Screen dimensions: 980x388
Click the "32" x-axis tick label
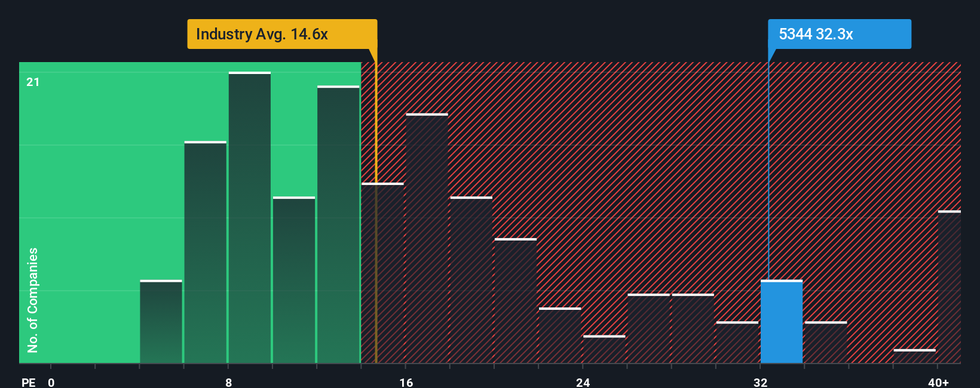tap(760, 383)
